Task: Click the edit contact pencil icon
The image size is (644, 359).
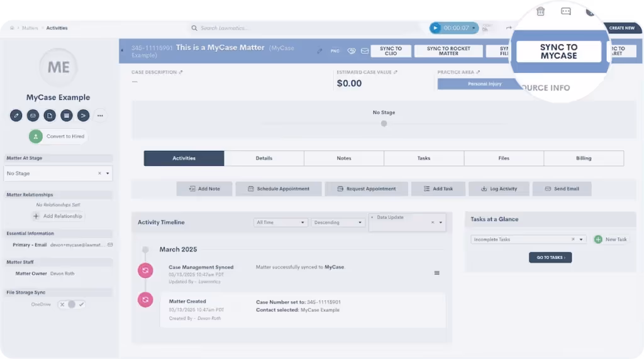Action: 16,116
